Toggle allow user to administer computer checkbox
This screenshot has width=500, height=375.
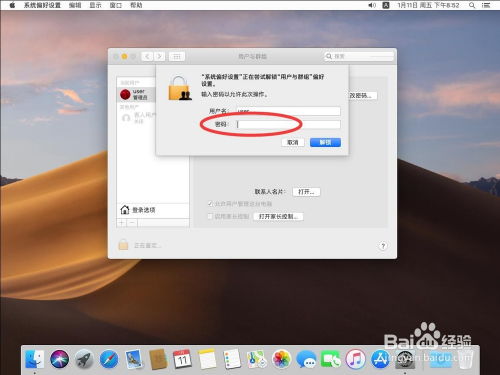click(210, 203)
